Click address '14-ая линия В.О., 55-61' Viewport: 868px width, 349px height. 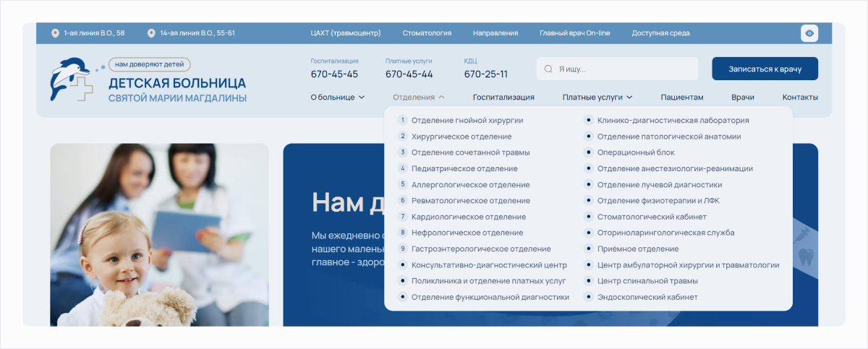197,33
